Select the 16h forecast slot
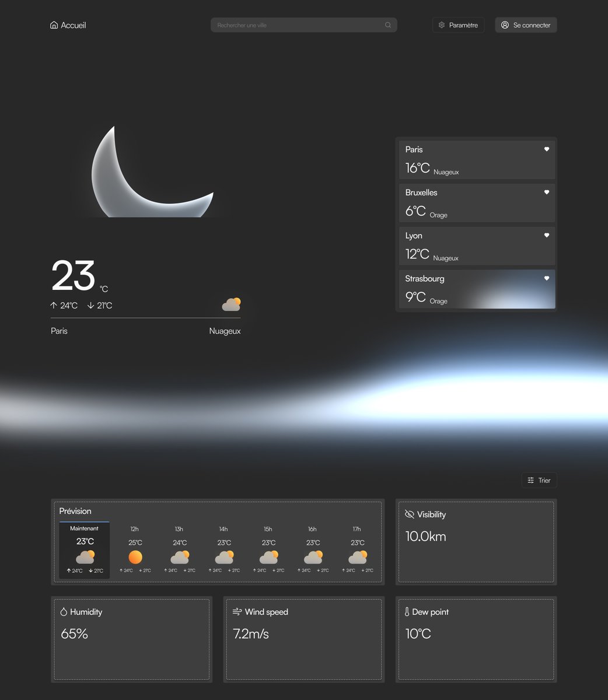Screen dimensions: 608x700 [x=312, y=550]
